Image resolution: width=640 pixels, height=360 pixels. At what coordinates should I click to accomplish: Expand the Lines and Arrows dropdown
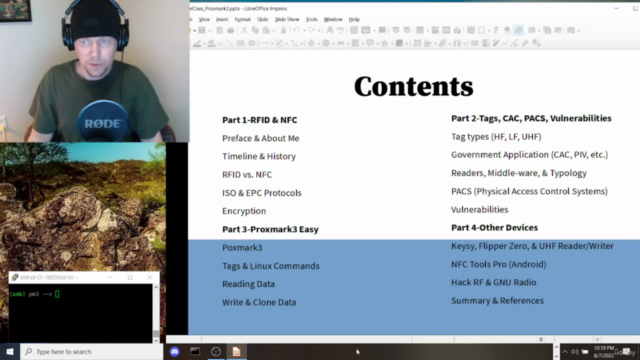click(272, 44)
